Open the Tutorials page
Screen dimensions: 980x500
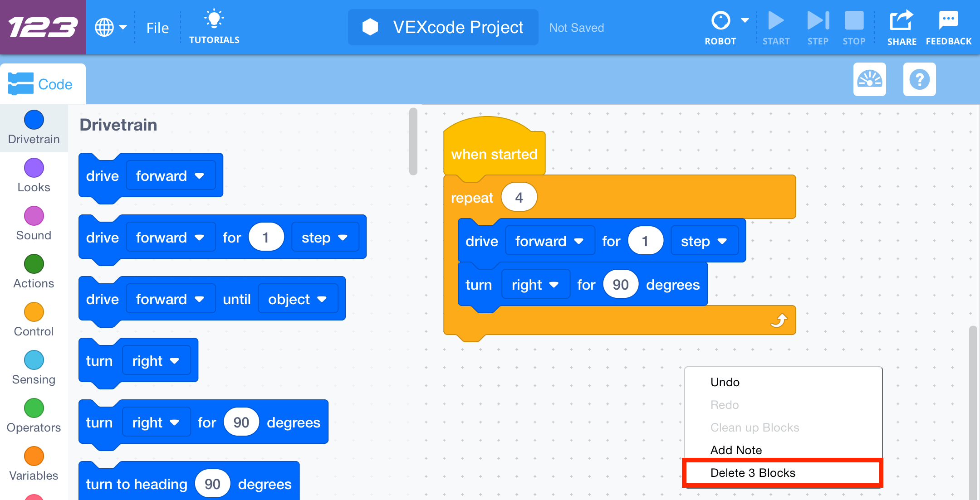tap(214, 25)
